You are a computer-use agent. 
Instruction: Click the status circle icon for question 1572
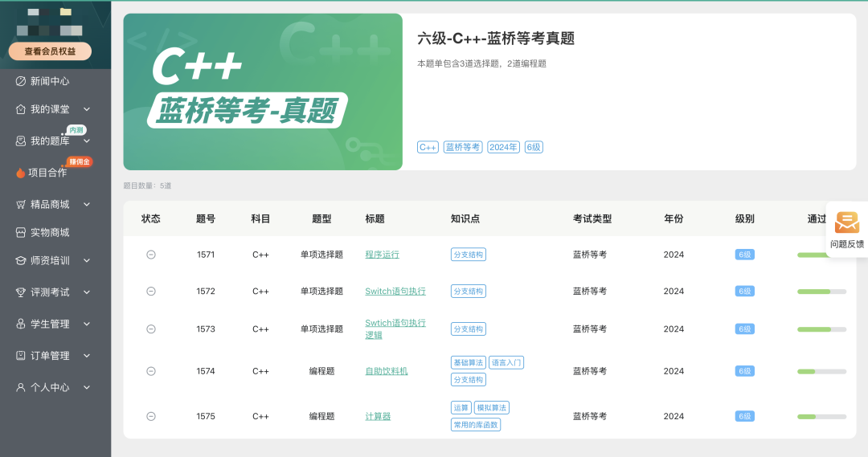pyautogui.click(x=150, y=291)
